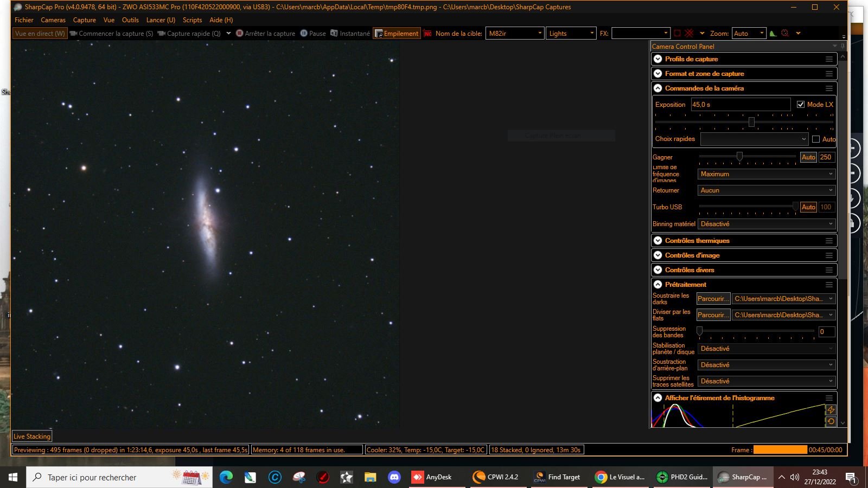Open the Cameras menu
The image size is (868, 488).
point(53,20)
